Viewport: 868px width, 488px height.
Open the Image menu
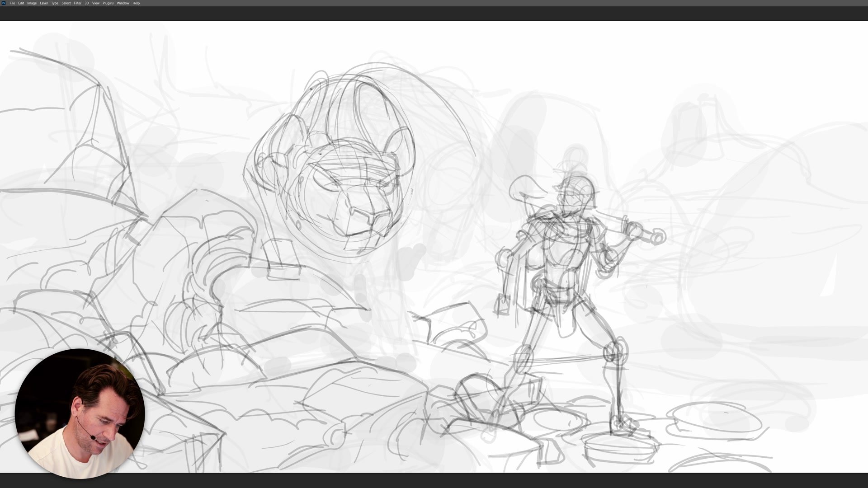(x=32, y=3)
